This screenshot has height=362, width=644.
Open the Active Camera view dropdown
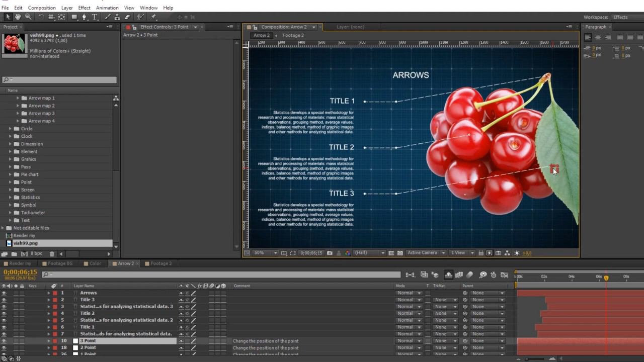click(x=426, y=253)
